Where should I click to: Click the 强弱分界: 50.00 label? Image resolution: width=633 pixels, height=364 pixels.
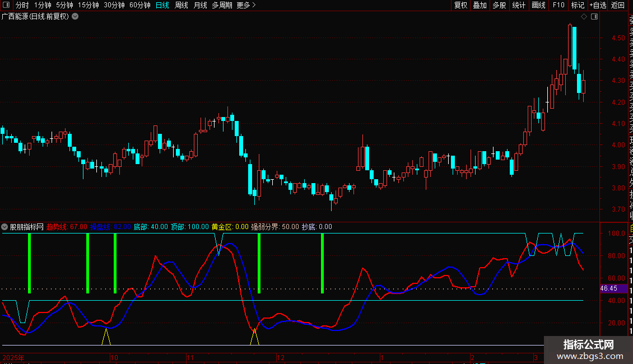click(x=275, y=227)
